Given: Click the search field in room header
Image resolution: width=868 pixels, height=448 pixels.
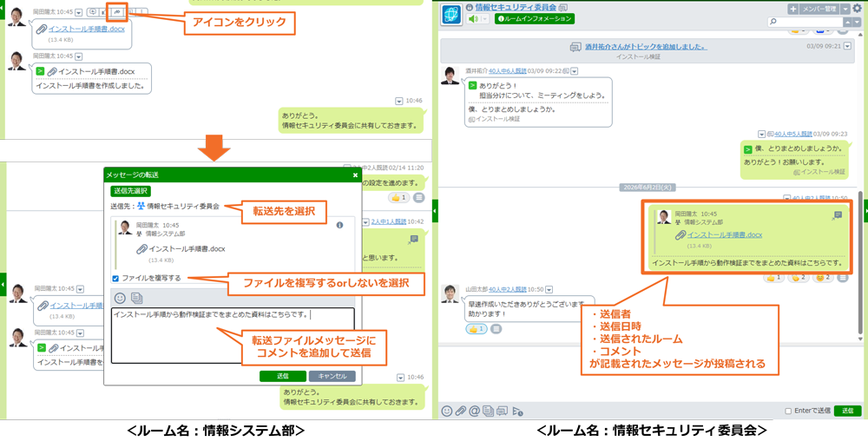Looking at the screenshot, I should pos(805,22).
